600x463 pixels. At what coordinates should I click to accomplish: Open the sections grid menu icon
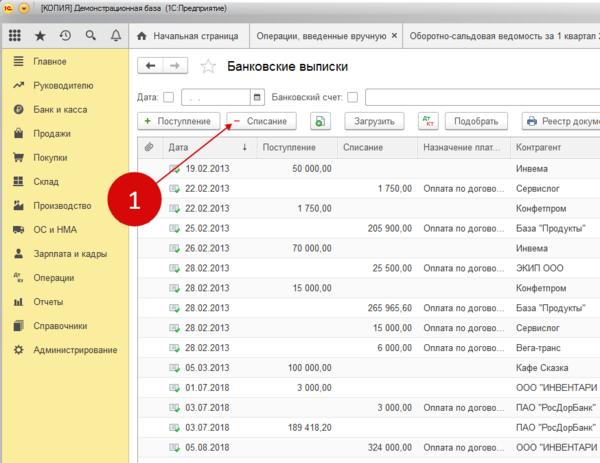(14, 36)
